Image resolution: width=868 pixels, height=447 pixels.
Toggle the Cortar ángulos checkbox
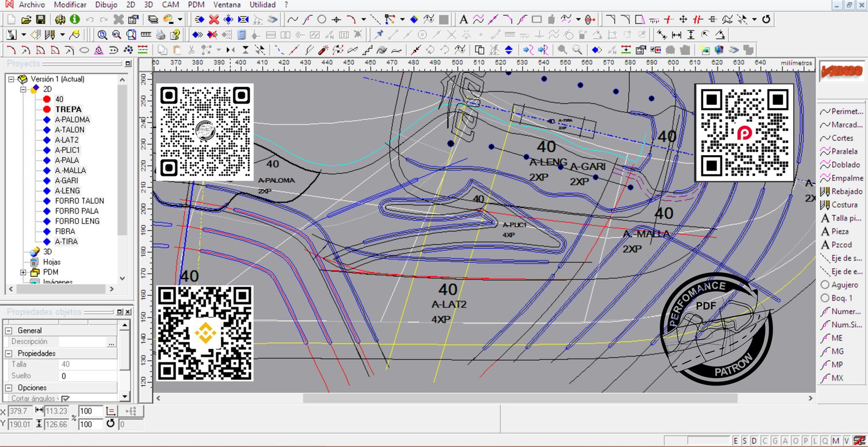65,398
